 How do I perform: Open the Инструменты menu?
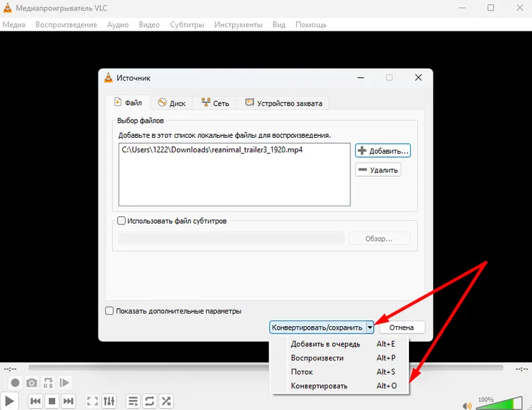238,25
